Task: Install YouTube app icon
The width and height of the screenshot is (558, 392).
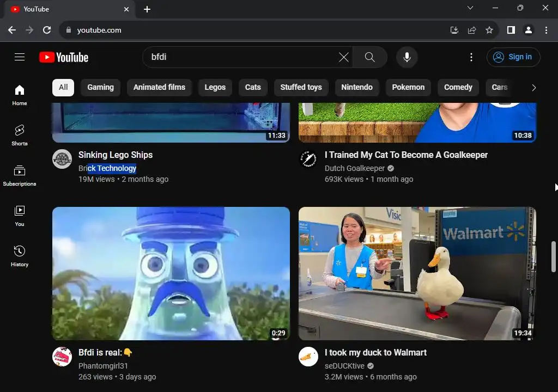Action: [x=454, y=30]
